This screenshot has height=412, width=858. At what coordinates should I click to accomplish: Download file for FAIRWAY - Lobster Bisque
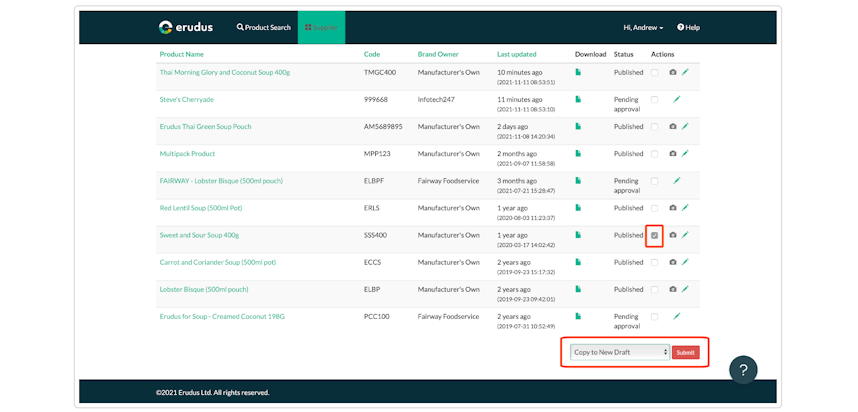(x=578, y=180)
